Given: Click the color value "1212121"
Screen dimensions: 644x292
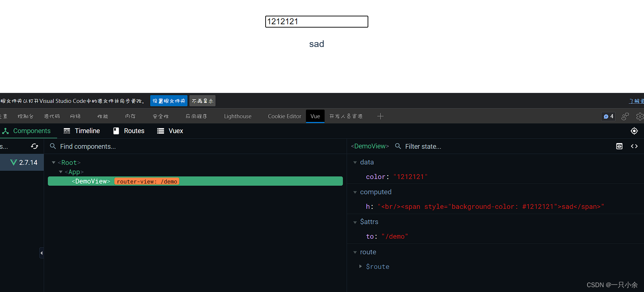Looking at the screenshot, I should point(411,177).
